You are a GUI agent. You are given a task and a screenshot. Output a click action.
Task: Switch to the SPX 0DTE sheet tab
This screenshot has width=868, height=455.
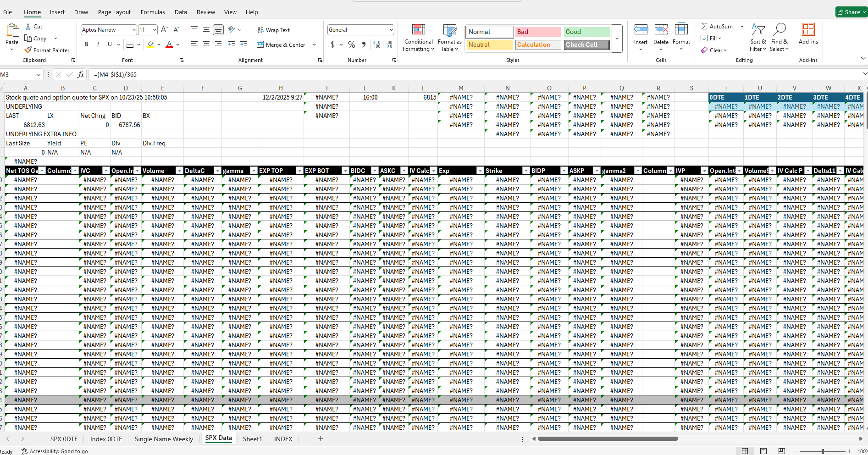(x=64, y=439)
